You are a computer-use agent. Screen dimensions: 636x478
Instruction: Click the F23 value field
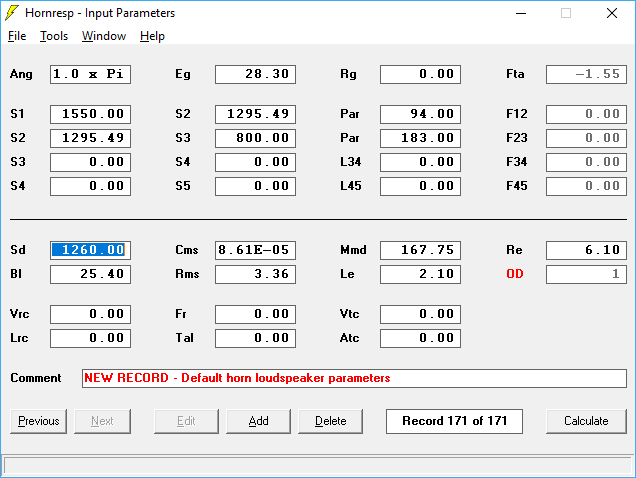tap(586, 138)
